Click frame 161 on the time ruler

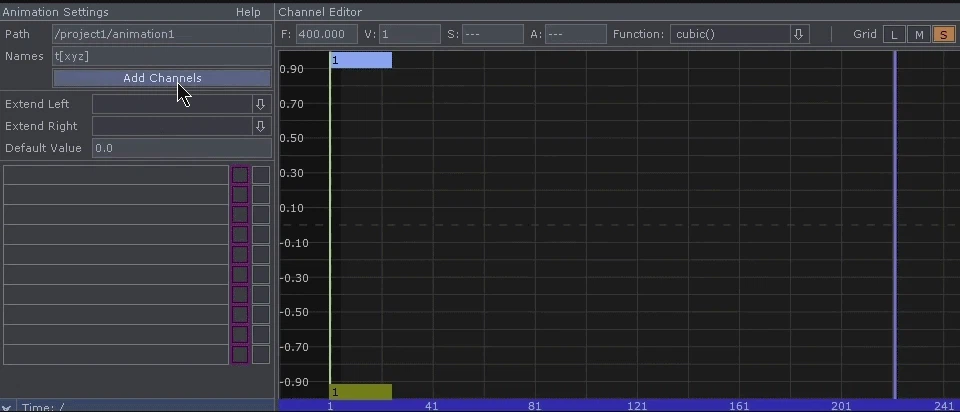point(739,406)
